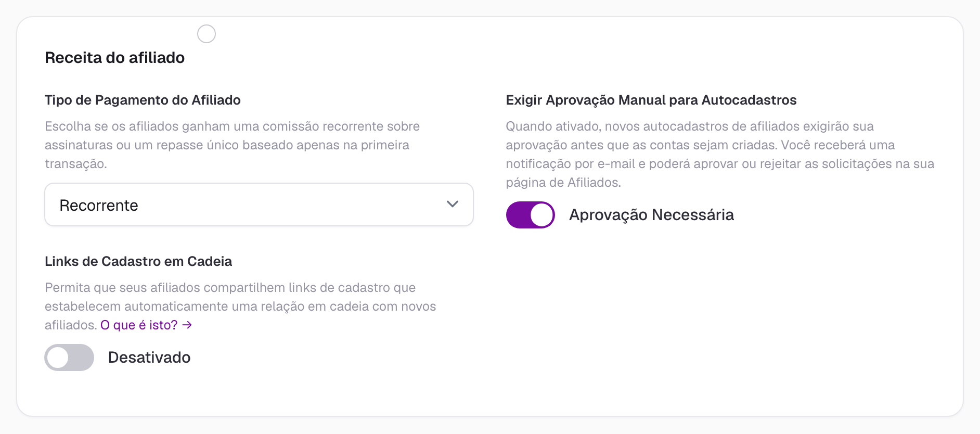Viewport: 980px width, 434px height.
Task: Click the Recorrente text in the select box
Action: pos(99,206)
